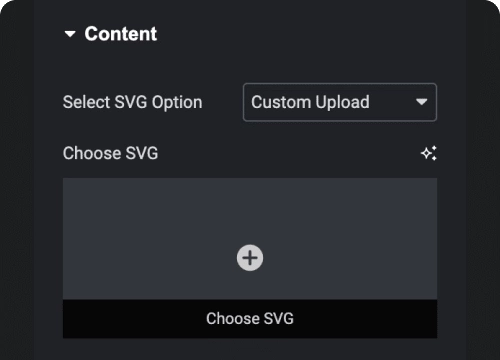Click the plus icon in the SVG upload area

[250, 258]
